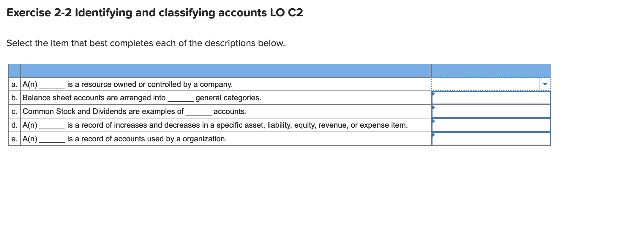This screenshot has width=644, height=247.
Task: Click the blue corner marker on row b
Action: tap(434, 94)
